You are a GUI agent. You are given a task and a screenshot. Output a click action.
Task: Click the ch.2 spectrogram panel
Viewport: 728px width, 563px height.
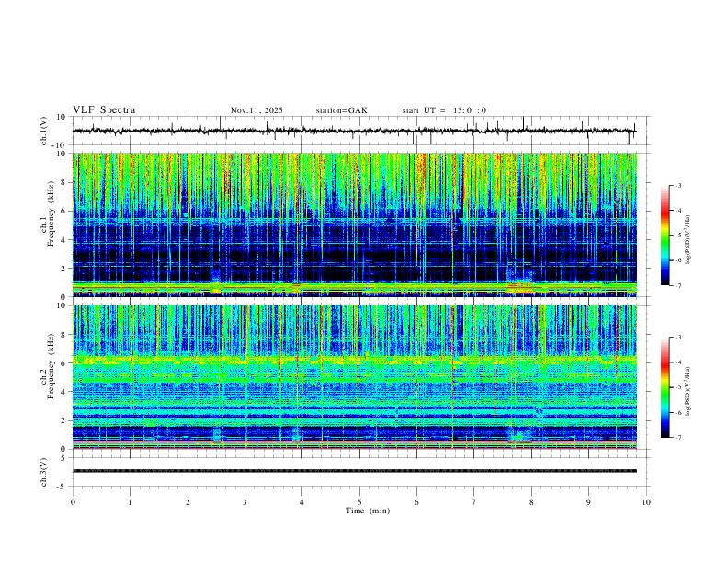point(354,377)
